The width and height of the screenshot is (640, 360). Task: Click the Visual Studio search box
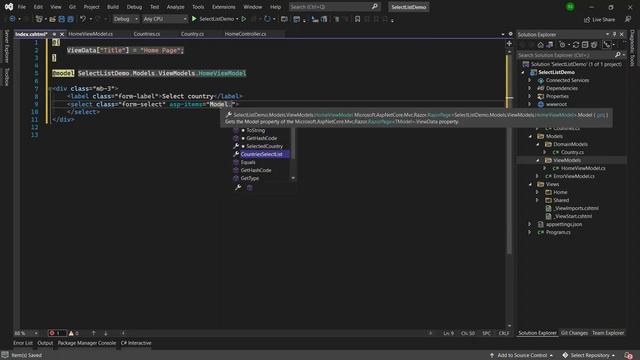(x=334, y=7)
